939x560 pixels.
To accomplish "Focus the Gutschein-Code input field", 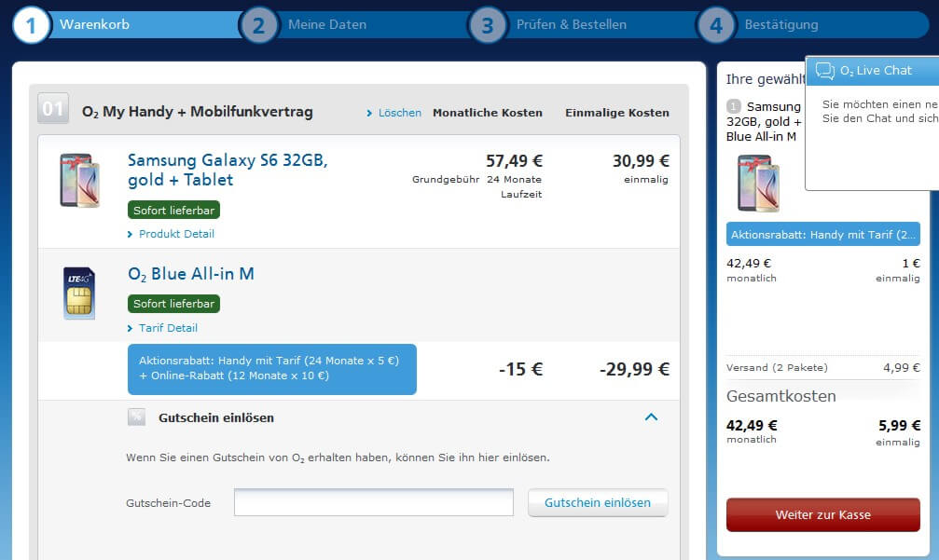I will click(373, 502).
